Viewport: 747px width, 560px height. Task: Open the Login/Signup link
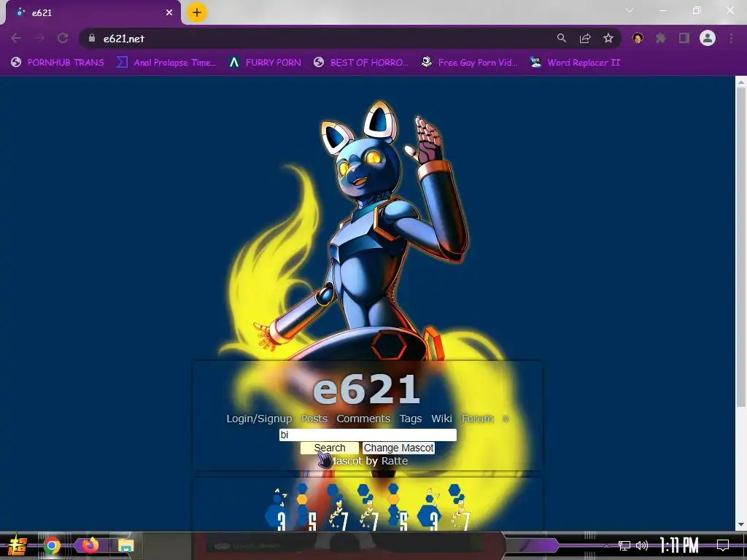tap(259, 419)
